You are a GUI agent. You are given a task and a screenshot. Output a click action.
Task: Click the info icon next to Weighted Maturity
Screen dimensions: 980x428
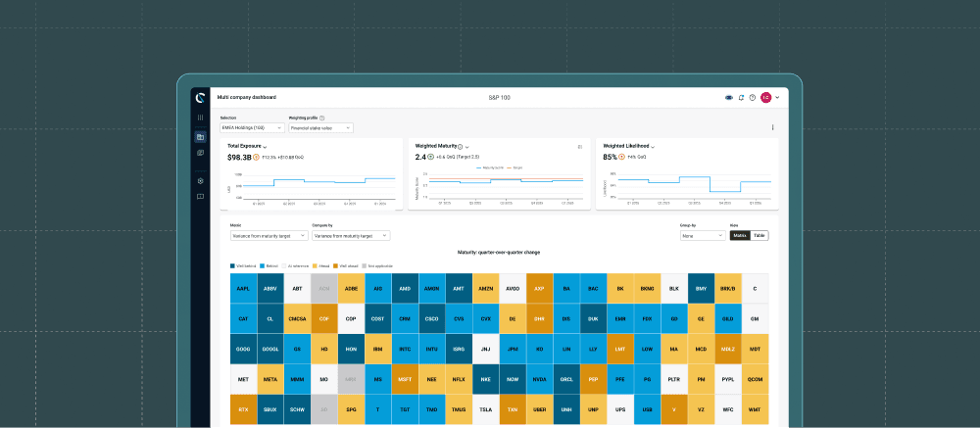pyautogui.click(x=460, y=146)
